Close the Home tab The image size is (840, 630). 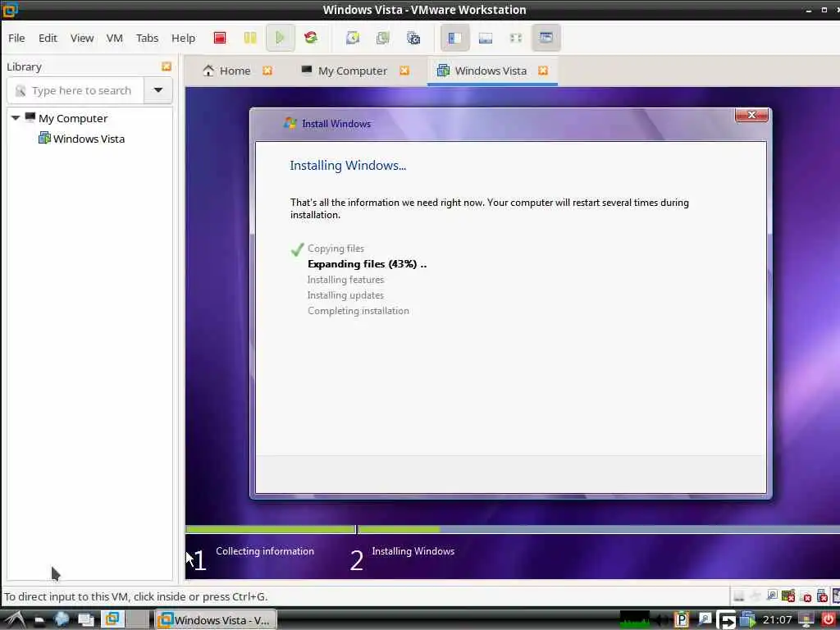[x=267, y=71]
